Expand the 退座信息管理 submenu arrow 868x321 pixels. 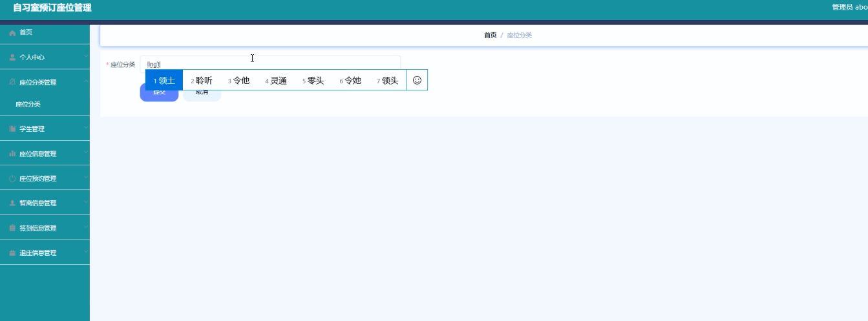point(86,253)
